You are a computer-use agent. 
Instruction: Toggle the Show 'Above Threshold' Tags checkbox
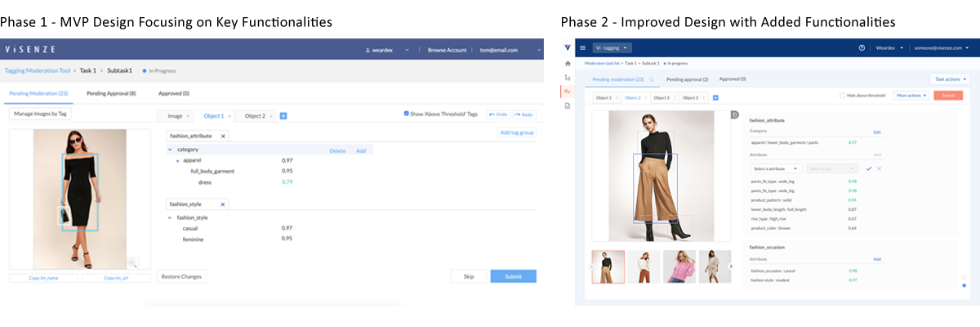407,114
